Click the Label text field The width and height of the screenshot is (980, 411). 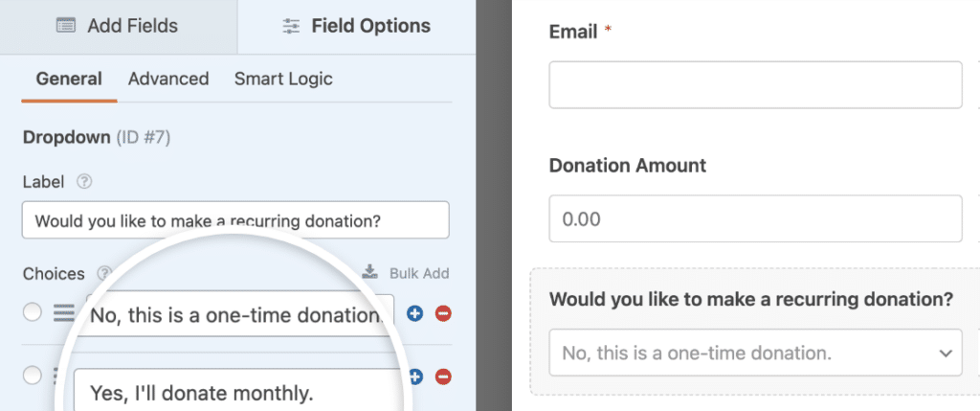click(235, 220)
